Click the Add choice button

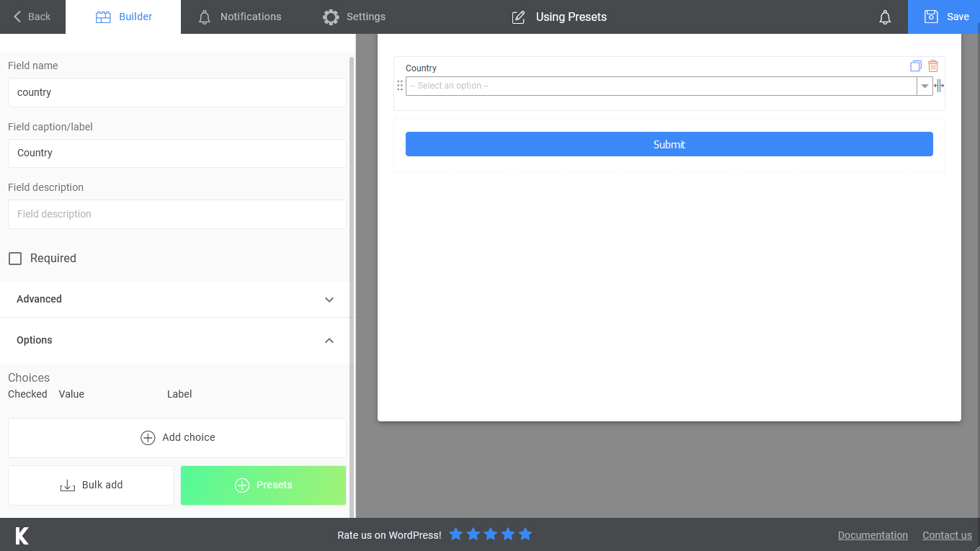tap(177, 438)
